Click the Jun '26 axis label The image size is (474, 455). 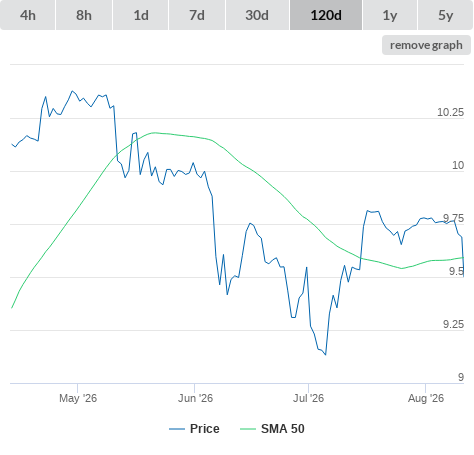click(195, 398)
